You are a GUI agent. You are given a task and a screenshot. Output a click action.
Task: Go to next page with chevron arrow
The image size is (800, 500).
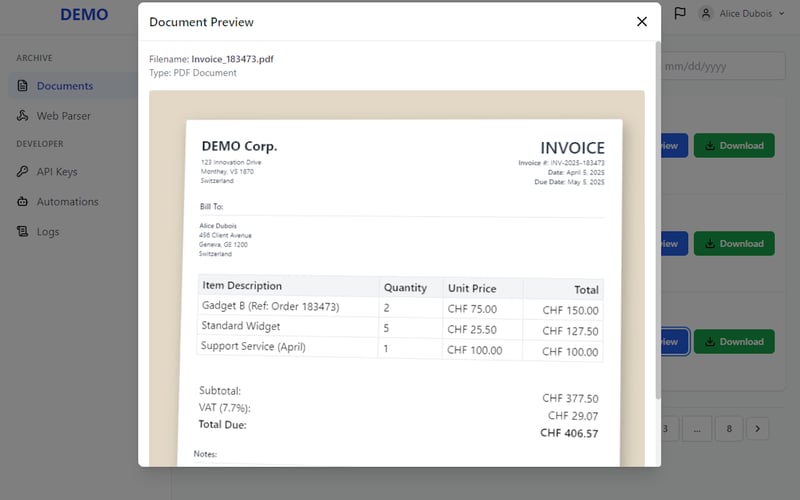click(758, 429)
